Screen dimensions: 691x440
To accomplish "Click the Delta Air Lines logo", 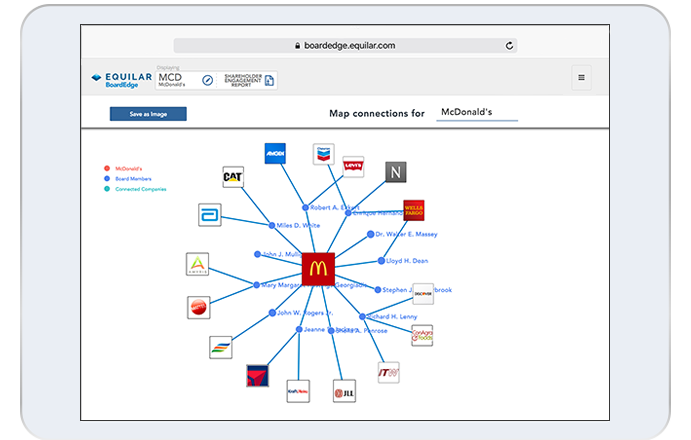I will 257,376.
